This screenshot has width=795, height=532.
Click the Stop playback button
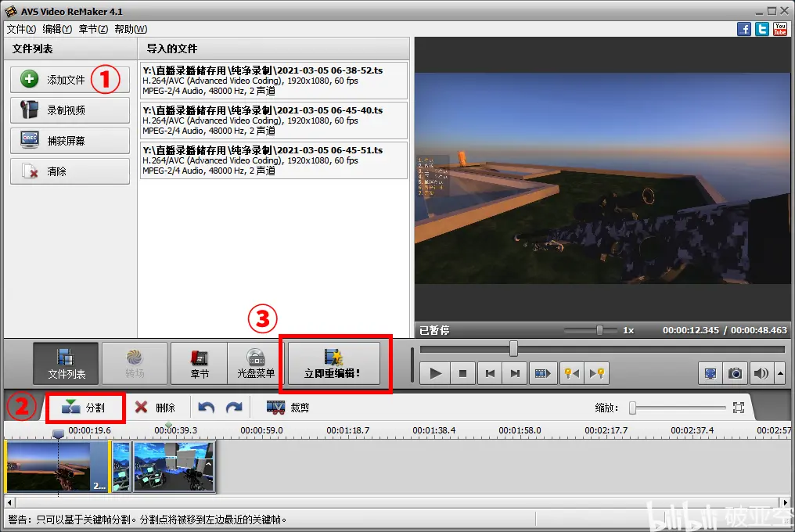pyautogui.click(x=462, y=374)
